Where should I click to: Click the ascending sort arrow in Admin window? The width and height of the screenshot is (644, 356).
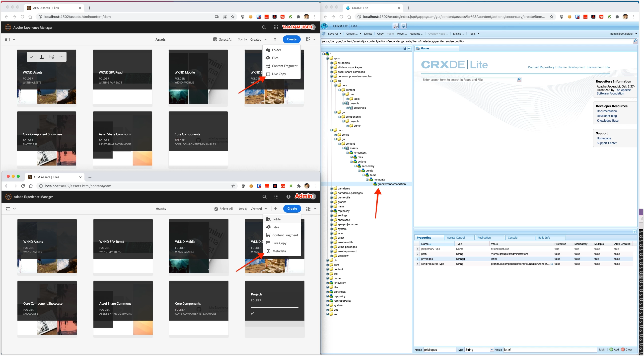pos(276,209)
